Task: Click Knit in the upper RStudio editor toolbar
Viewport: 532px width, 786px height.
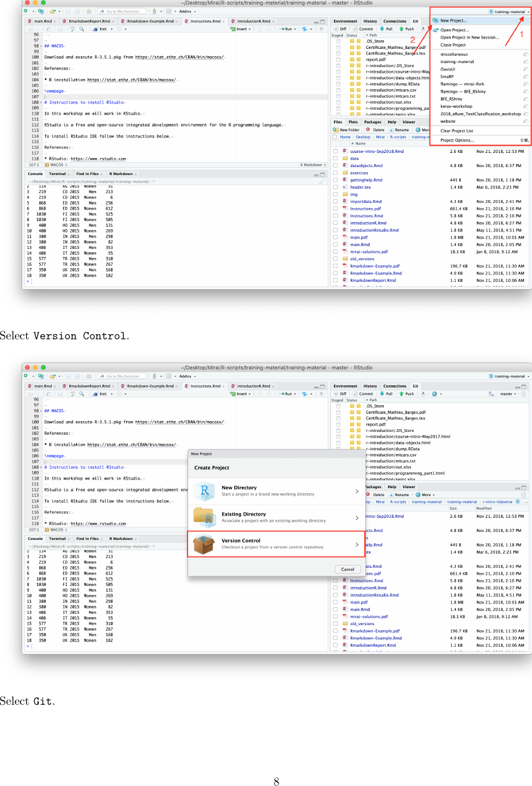Action: coord(100,28)
